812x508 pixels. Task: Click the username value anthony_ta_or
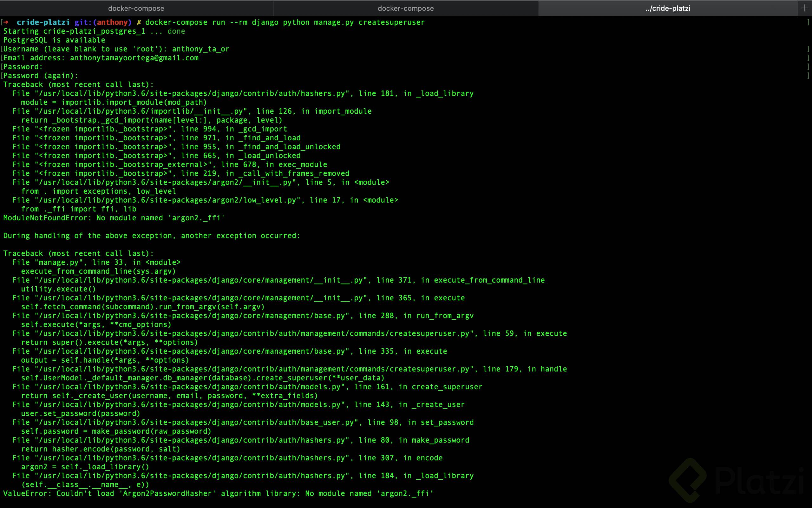[x=201, y=49]
